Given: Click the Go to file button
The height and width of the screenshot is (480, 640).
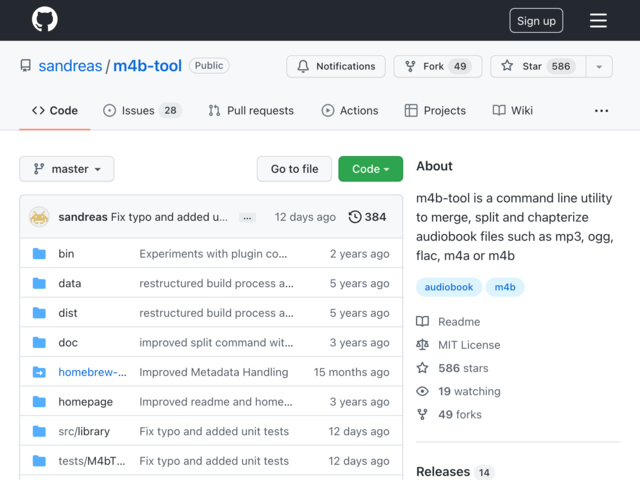Looking at the screenshot, I should pos(294,169).
